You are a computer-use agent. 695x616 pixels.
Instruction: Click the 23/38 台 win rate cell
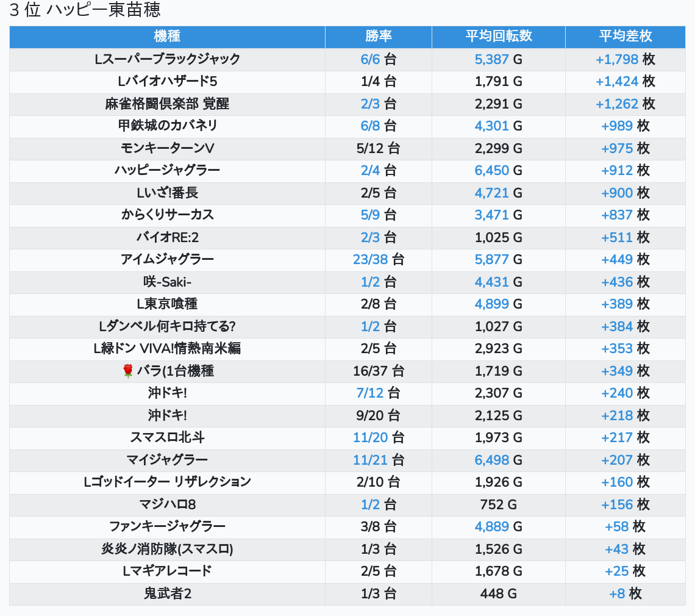pyautogui.click(x=379, y=259)
